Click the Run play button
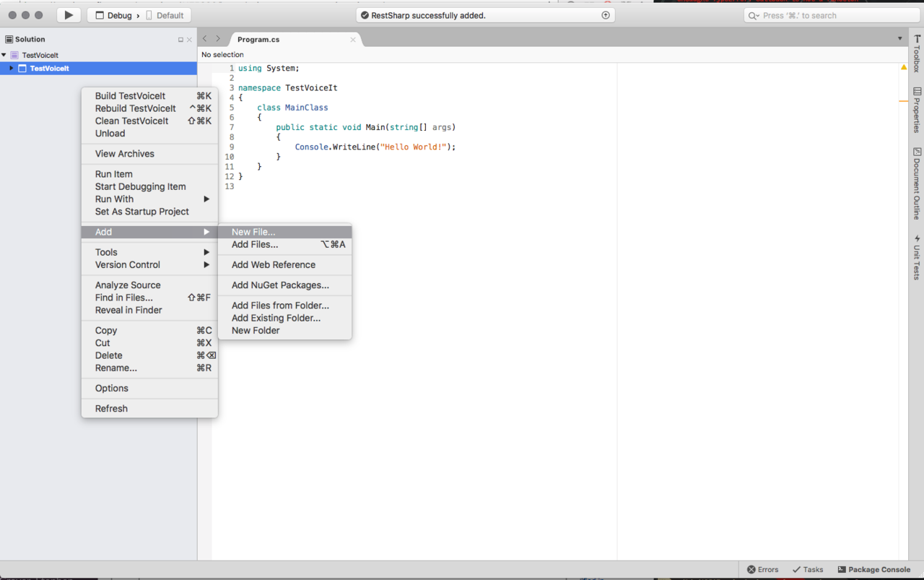 (x=69, y=15)
